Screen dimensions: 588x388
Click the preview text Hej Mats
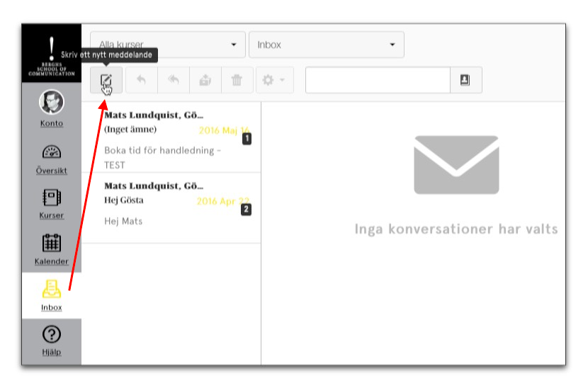pyautogui.click(x=123, y=221)
